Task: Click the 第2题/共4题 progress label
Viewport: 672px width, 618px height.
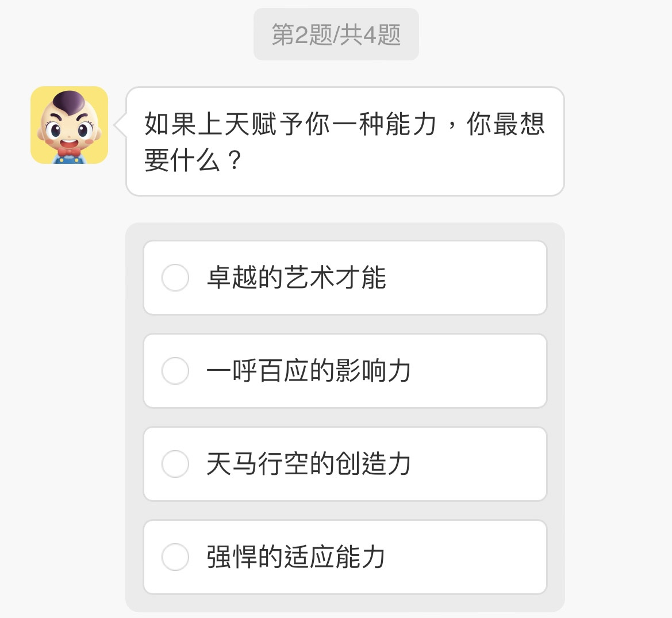Action: [x=336, y=34]
